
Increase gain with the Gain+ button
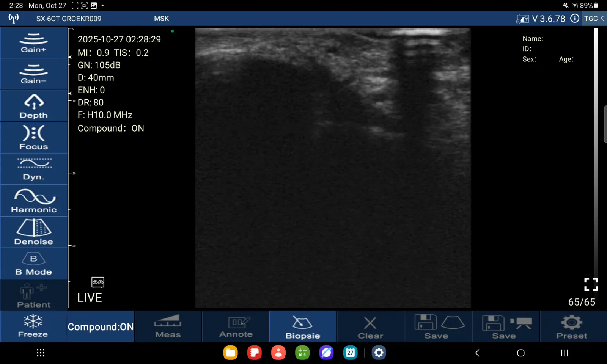tap(34, 42)
